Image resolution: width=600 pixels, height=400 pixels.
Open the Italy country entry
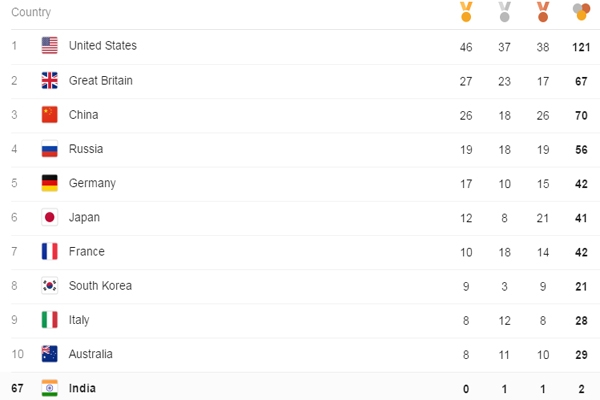(305, 320)
